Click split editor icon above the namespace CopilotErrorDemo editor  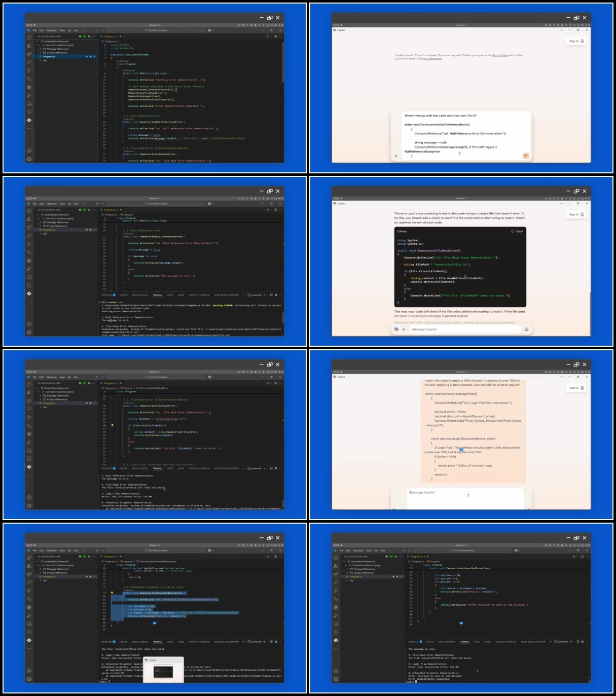pos(275,36)
